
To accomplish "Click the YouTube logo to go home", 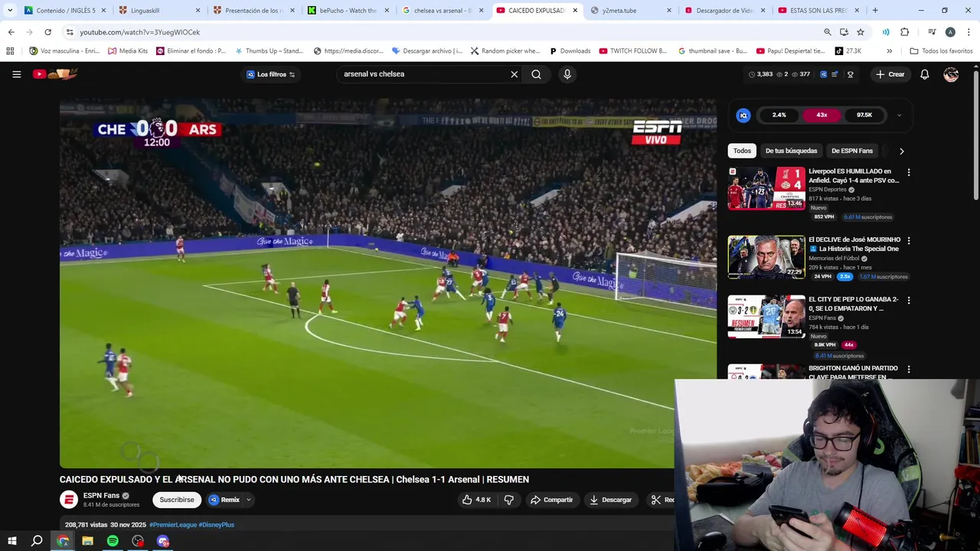I will pos(55,74).
